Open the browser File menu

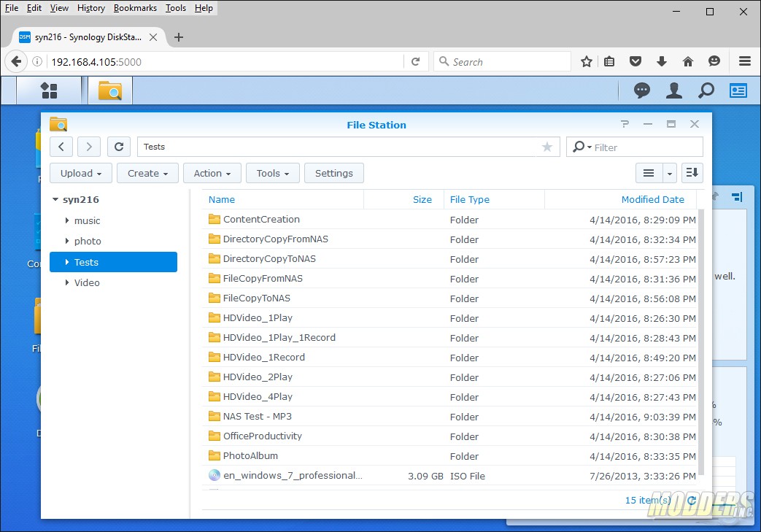click(x=12, y=8)
